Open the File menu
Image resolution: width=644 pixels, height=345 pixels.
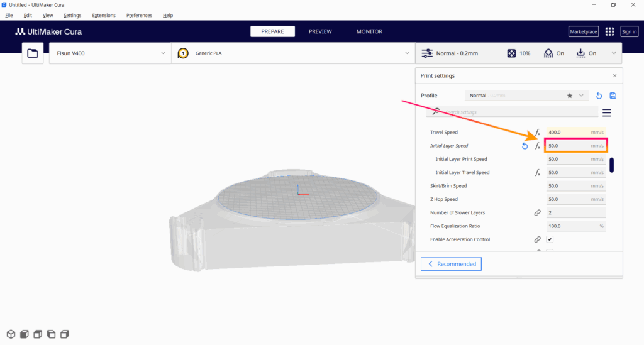point(9,16)
